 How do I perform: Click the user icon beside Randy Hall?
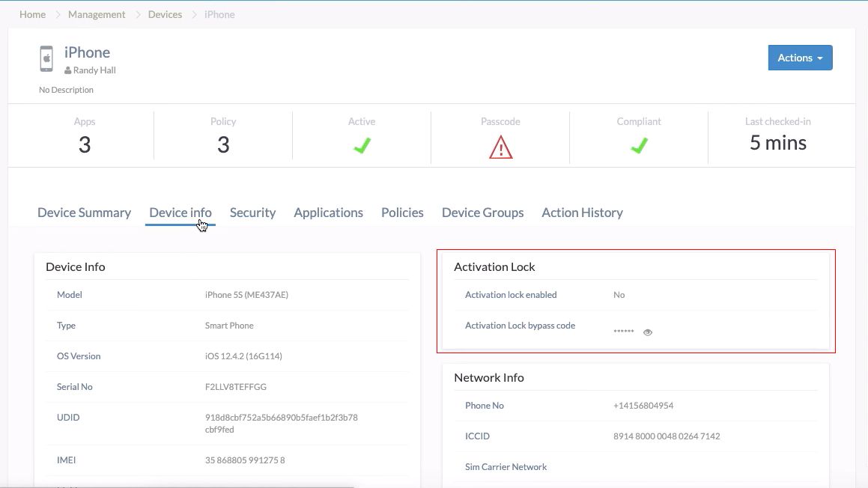pyautogui.click(x=67, y=71)
